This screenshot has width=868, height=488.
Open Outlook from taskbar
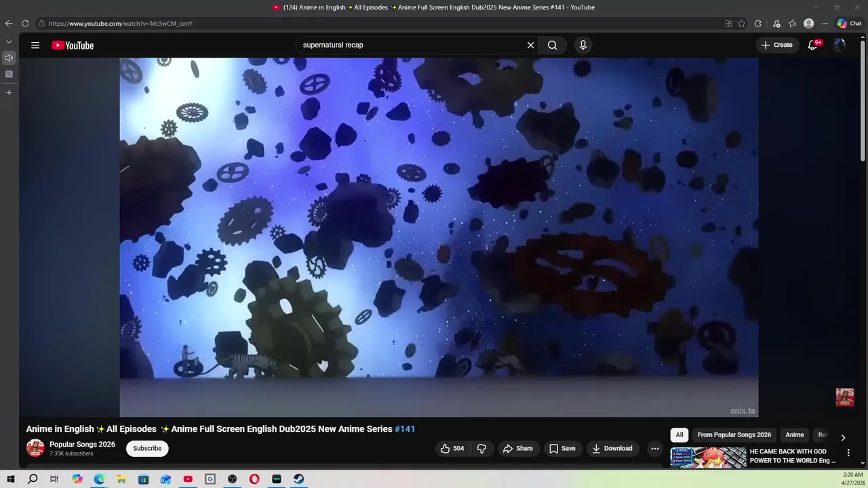tap(166, 479)
